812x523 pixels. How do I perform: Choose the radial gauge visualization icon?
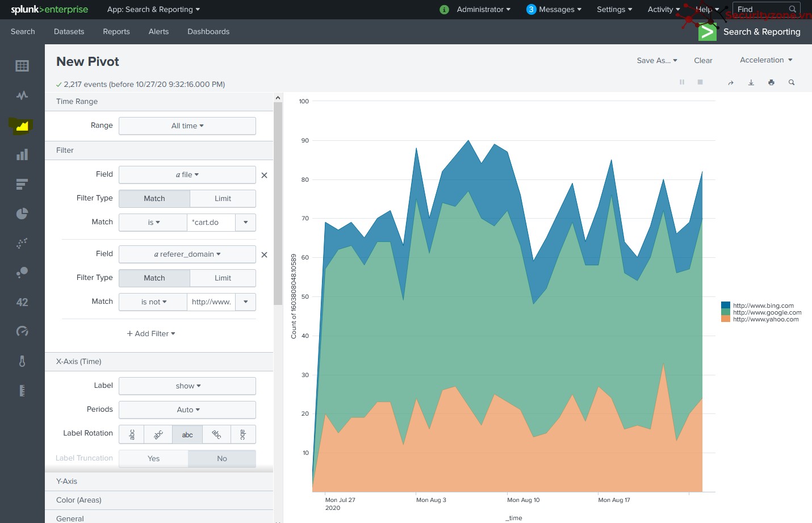point(22,331)
